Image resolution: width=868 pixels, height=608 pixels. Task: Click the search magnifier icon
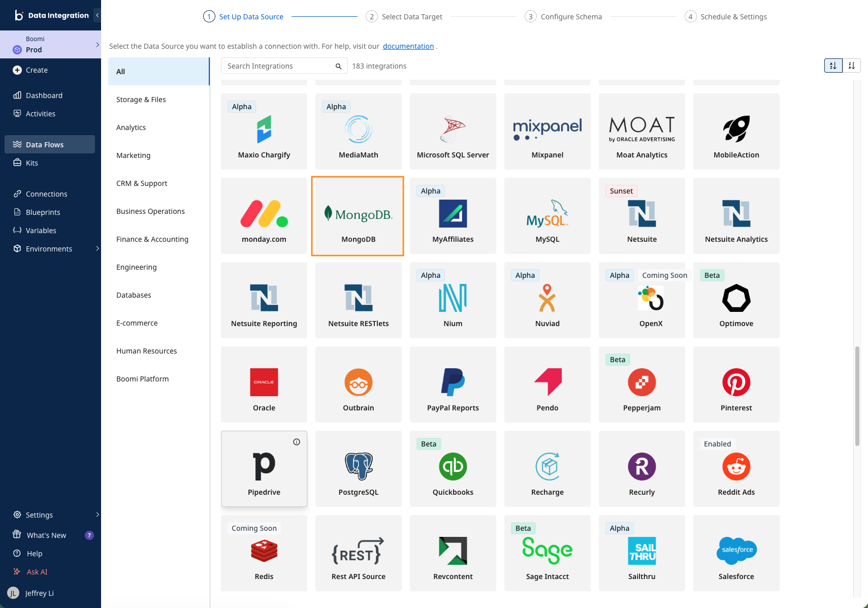click(338, 66)
